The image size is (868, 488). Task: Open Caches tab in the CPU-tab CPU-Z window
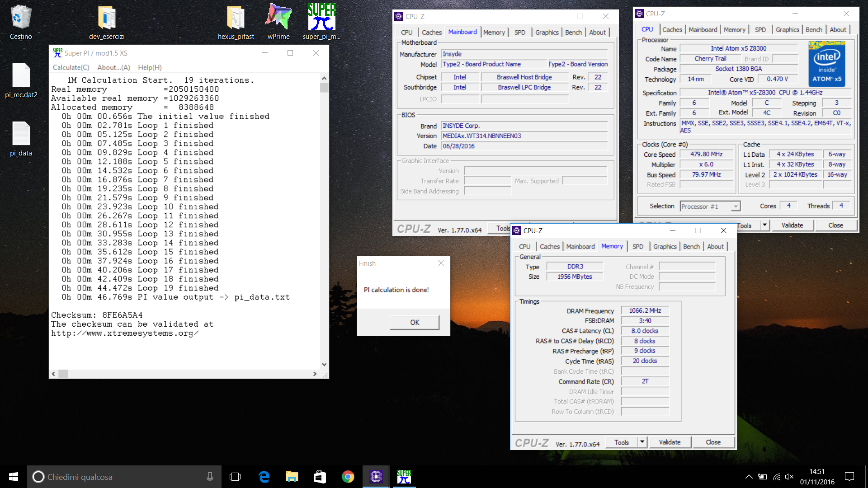point(672,30)
